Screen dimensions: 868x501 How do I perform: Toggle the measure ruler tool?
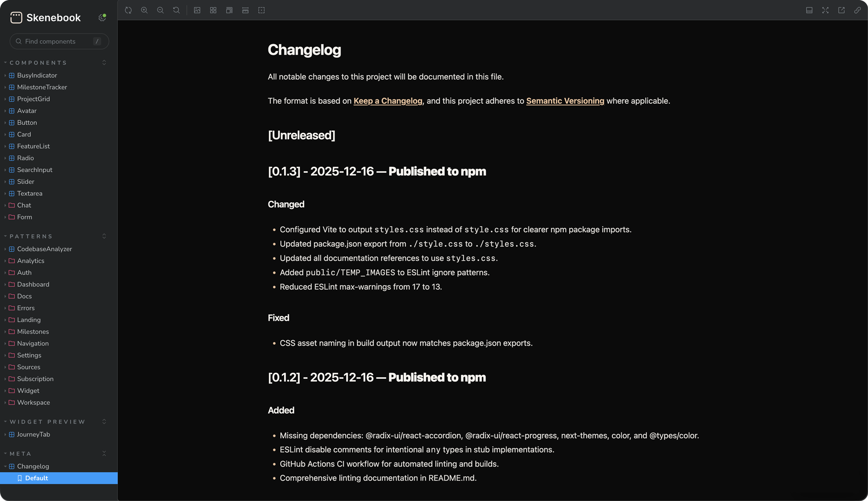[245, 10]
